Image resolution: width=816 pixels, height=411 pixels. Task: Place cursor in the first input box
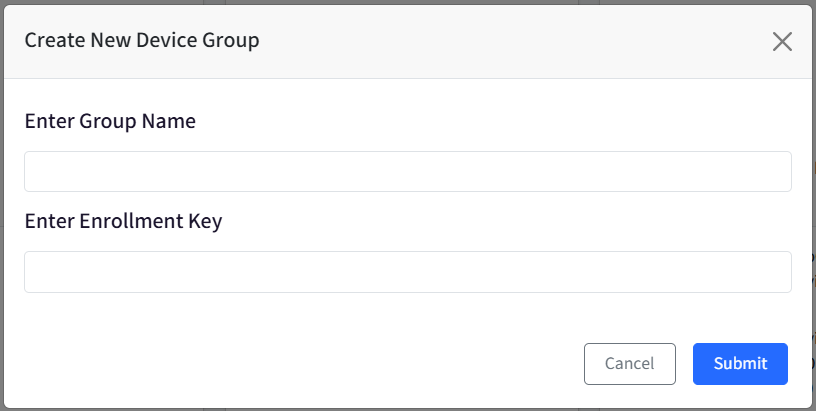coord(408,171)
